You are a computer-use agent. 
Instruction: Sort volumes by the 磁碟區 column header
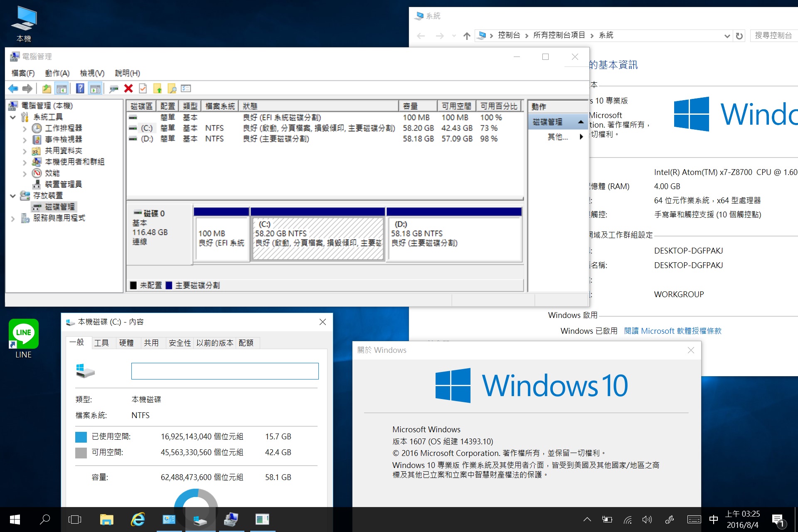[x=142, y=106]
